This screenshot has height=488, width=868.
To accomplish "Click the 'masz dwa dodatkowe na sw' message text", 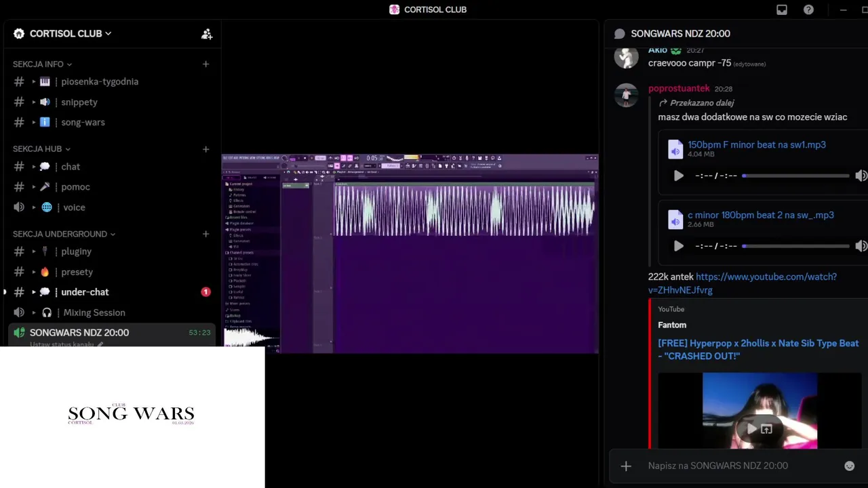I will click(x=752, y=117).
